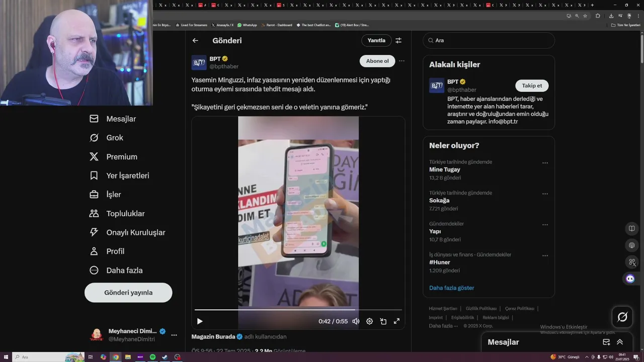Click the Gönderi yayınla button

coord(128,293)
